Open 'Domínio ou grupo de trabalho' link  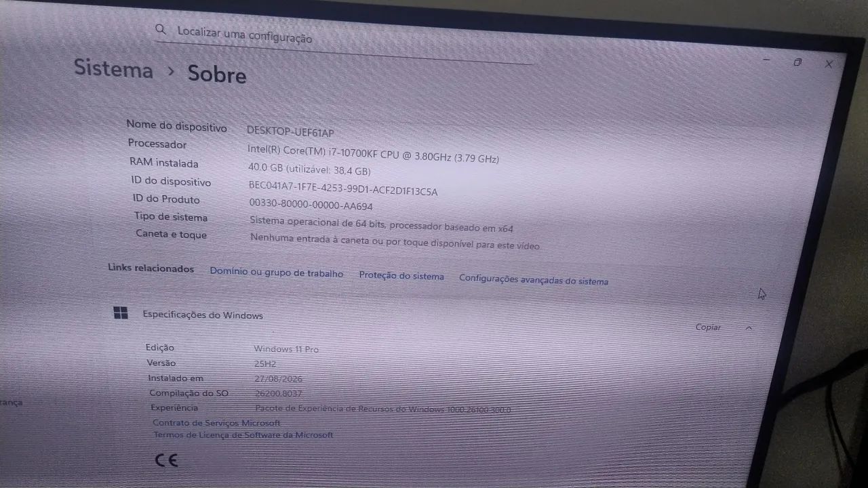pyautogui.click(x=276, y=272)
